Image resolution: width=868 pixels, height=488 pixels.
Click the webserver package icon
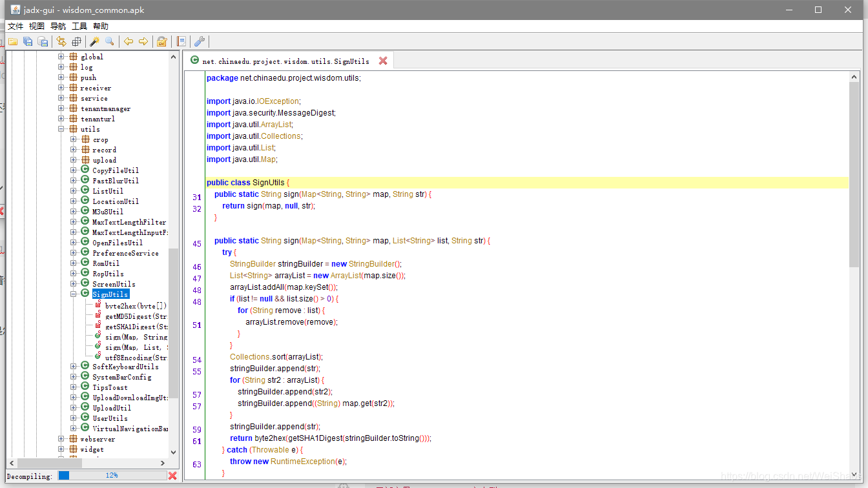pos(73,438)
